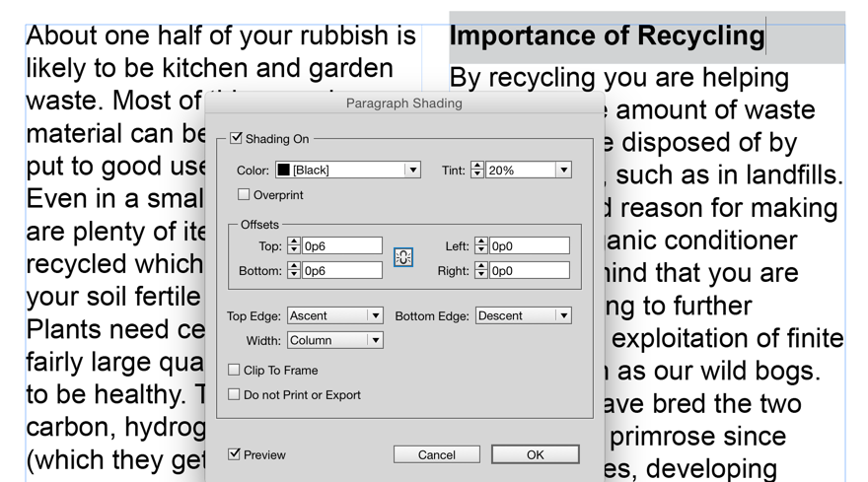Open the Width Column dropdown
Viewport: 868px width, 482px height.
375,340
